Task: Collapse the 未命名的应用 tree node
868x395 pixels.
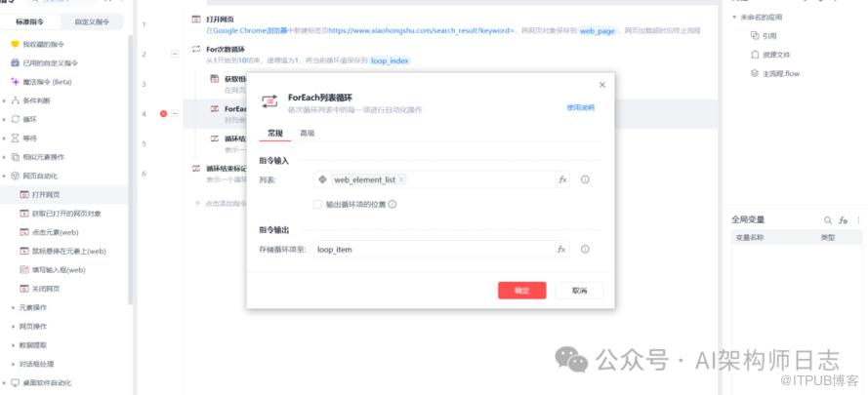Action: pos(734,18)
